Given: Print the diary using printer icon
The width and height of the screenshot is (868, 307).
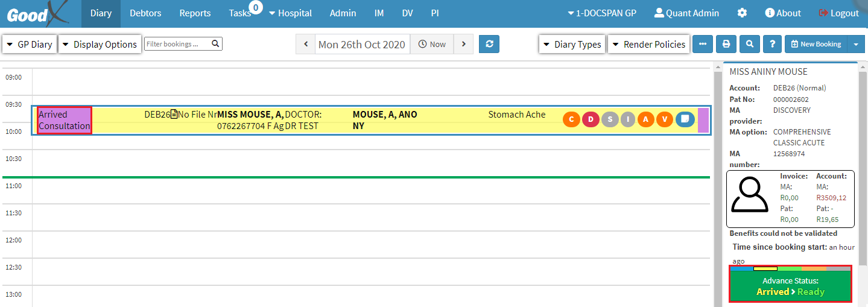Looking at the screenshot, I should click(x=726, y=44).
